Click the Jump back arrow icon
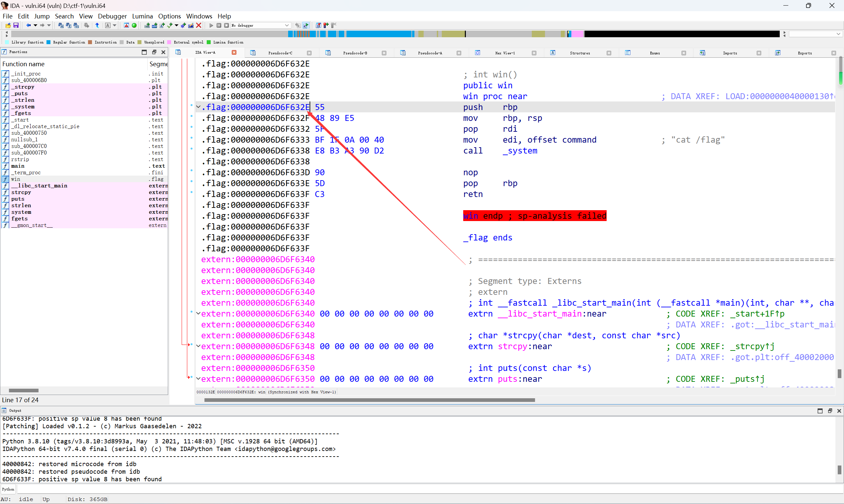The width and height of the screenshot is (844, 504). pos(29,25)
